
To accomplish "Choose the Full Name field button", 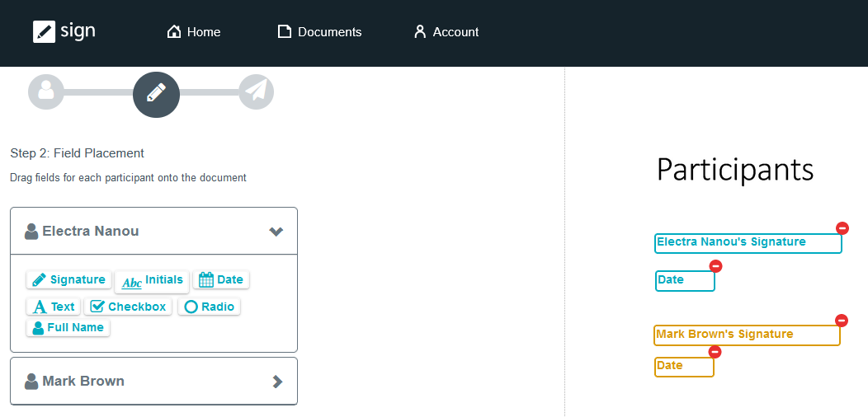I will 68,327.
